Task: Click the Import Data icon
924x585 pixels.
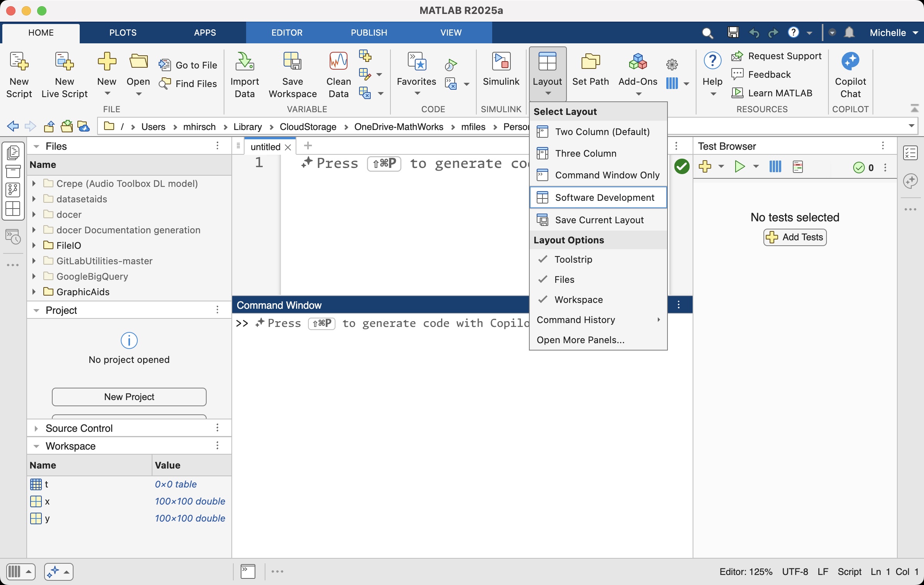Action: click(245, 62)
